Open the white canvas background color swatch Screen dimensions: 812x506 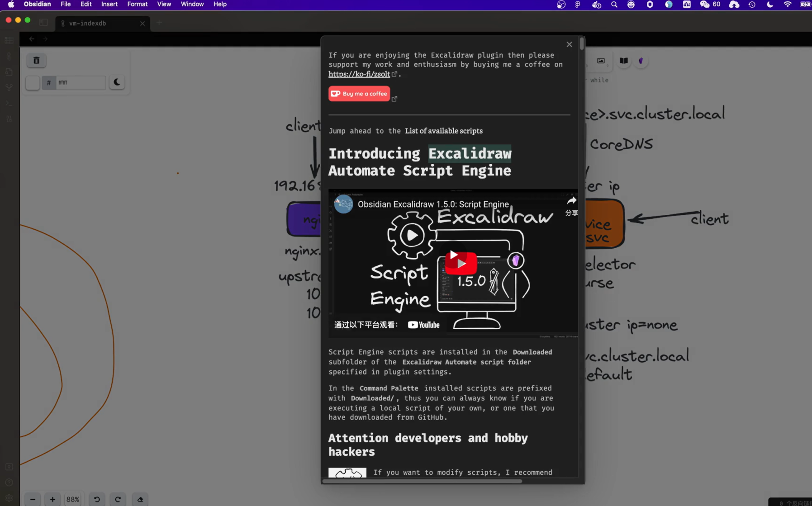point(33,83)
